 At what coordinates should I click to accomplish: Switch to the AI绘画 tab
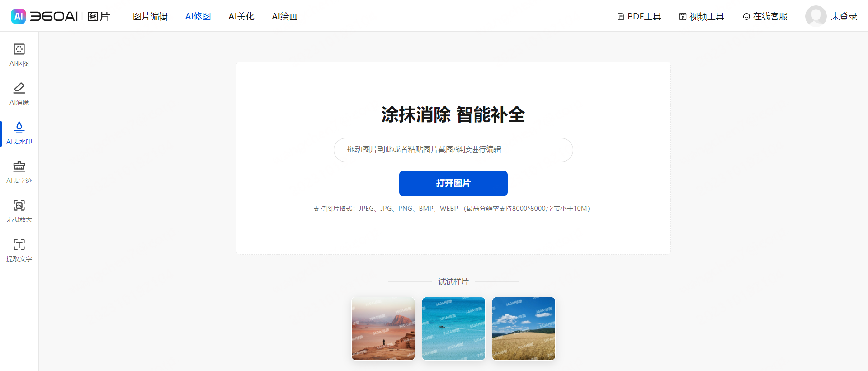(x=285, y=16)
